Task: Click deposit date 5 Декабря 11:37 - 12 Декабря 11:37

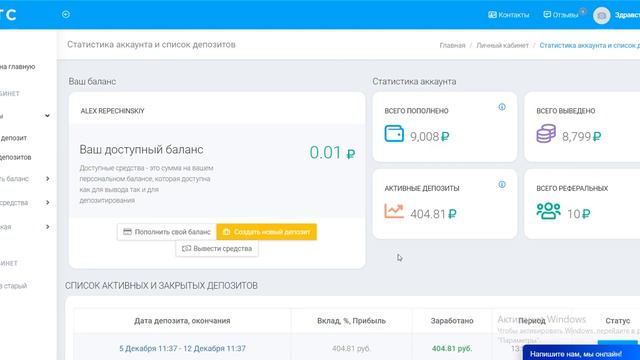Action: coord(182,349)
